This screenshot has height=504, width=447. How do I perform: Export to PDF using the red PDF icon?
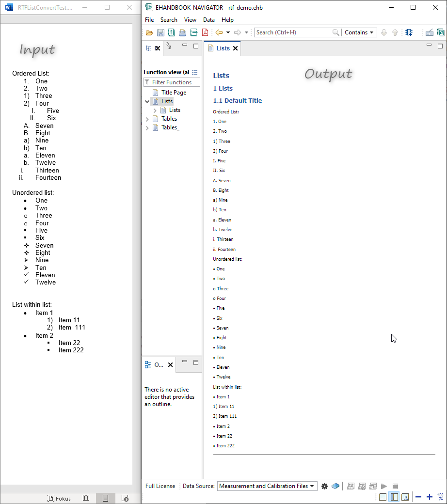click(x=205, y=32)
